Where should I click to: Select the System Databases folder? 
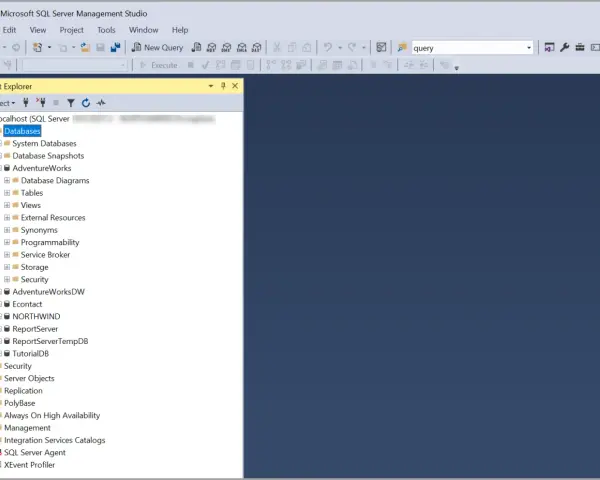[44, 143]
